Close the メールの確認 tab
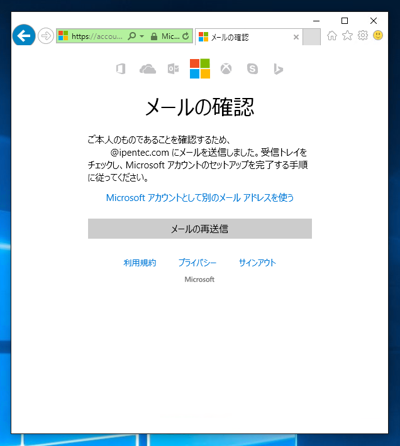The height and width of the screenshot is (446, 400). point(296,37)
